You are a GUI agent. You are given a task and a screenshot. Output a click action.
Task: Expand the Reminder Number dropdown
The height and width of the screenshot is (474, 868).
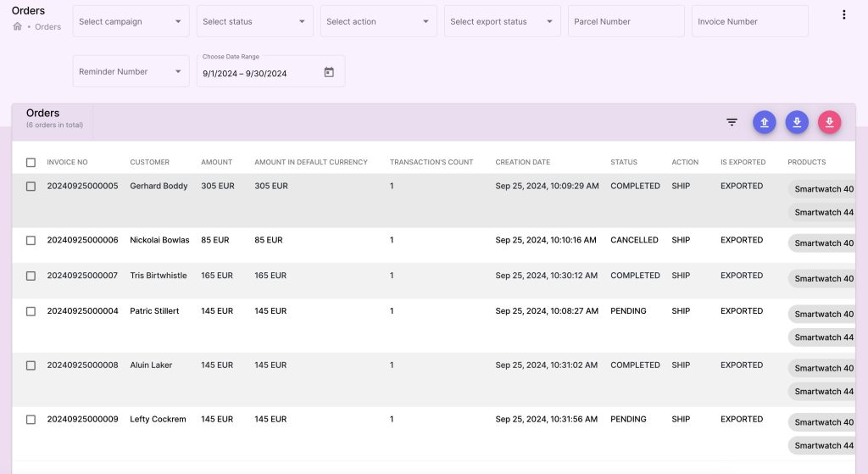131,72
